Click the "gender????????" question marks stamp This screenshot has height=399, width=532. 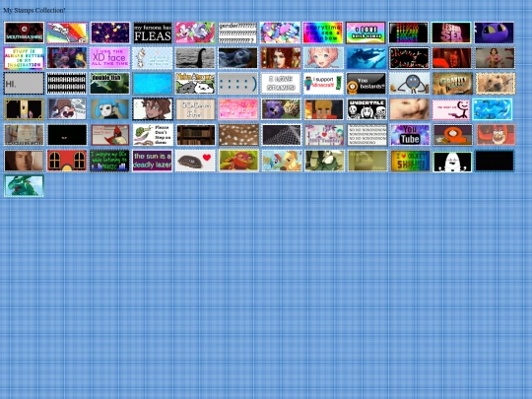[x=237, y=33]
